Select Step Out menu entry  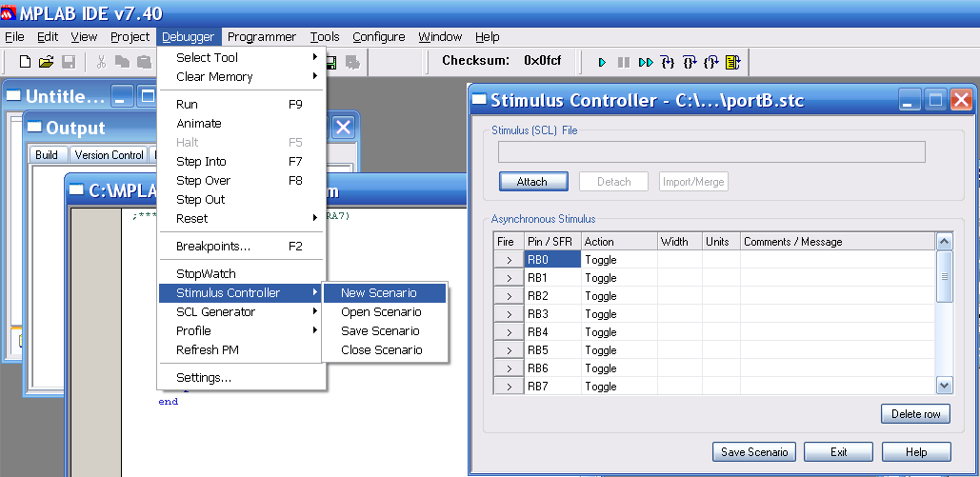pyautogui.click(x=241, y=200)
